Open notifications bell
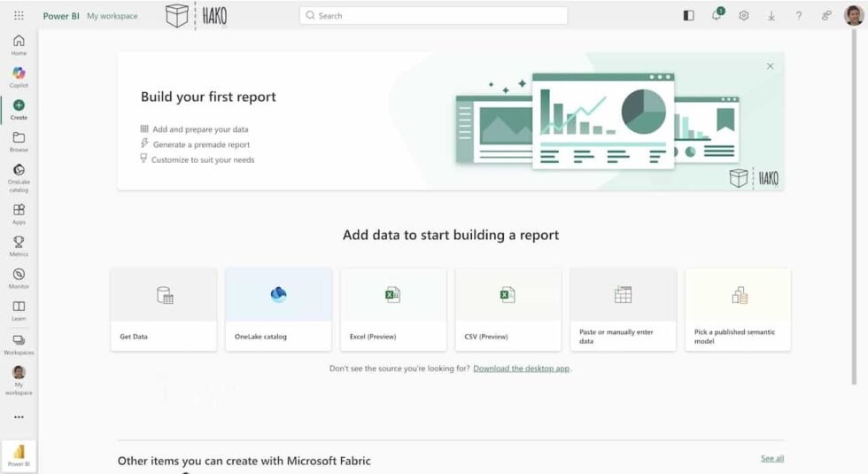The width and height of the screenshot is (868, 474). pyautogui.click(x=717, y=15)
